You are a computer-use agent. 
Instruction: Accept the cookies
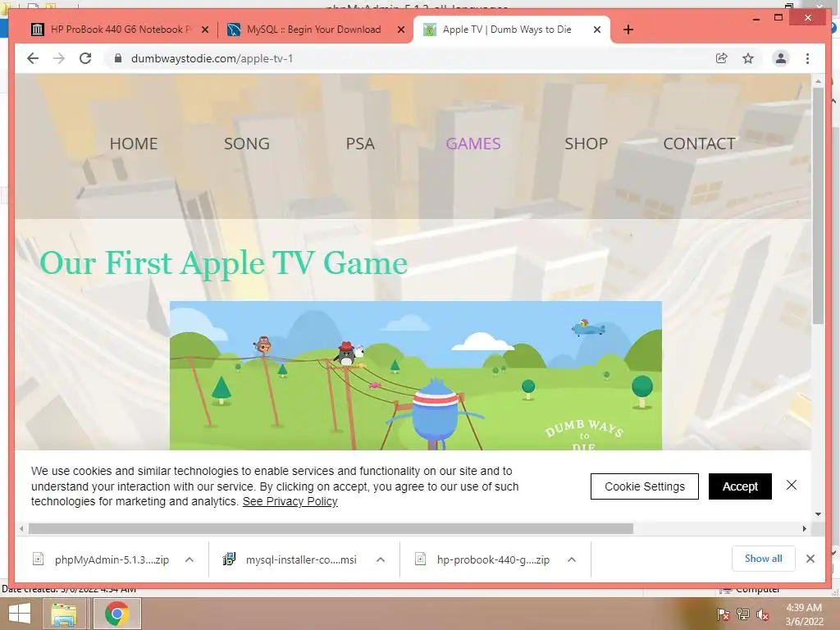740,486
